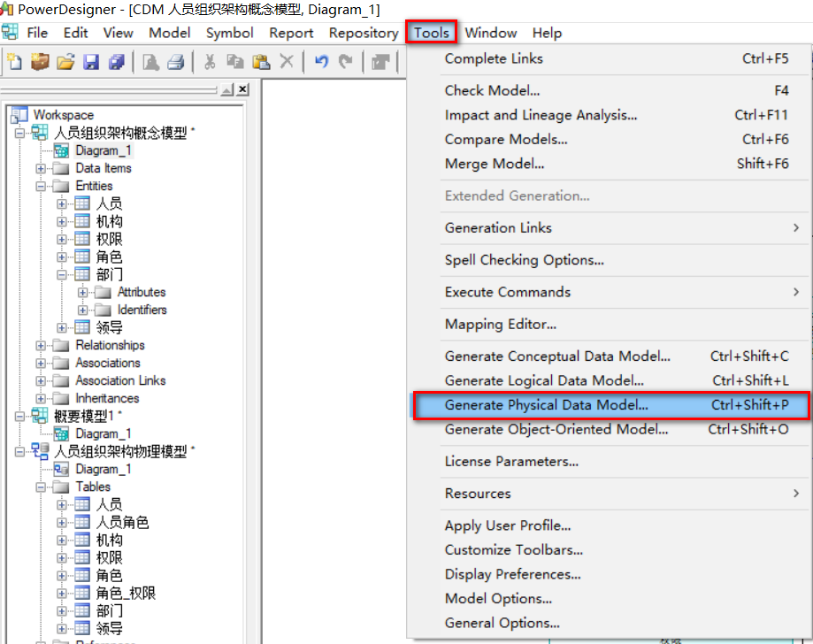The width and height of the screenshot is (813, 644).
Task: Create a new model with the New icon
Action: [x=14, y=60]
